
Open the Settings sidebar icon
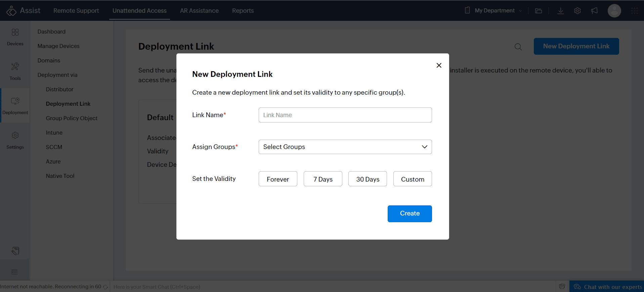(x=15, y=140)
